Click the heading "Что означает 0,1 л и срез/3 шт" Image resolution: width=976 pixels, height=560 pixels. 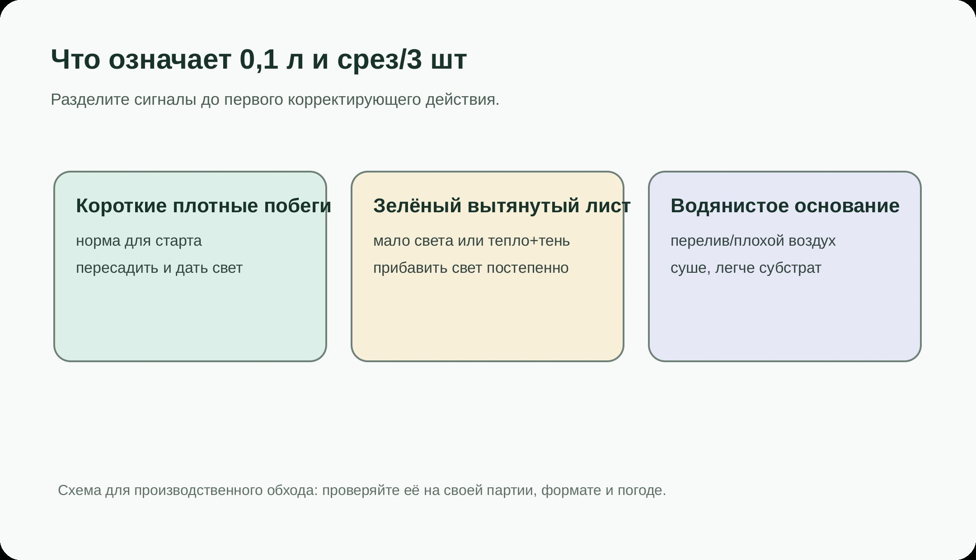pyautogui.click(x=258, y=59)
